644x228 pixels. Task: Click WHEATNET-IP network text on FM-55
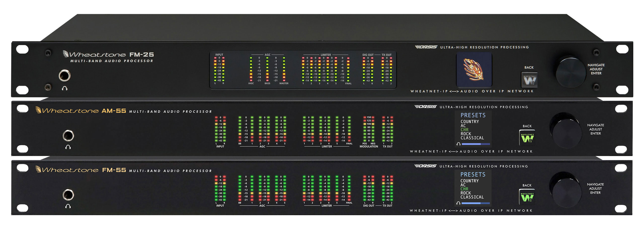click(x=471, y=211)
